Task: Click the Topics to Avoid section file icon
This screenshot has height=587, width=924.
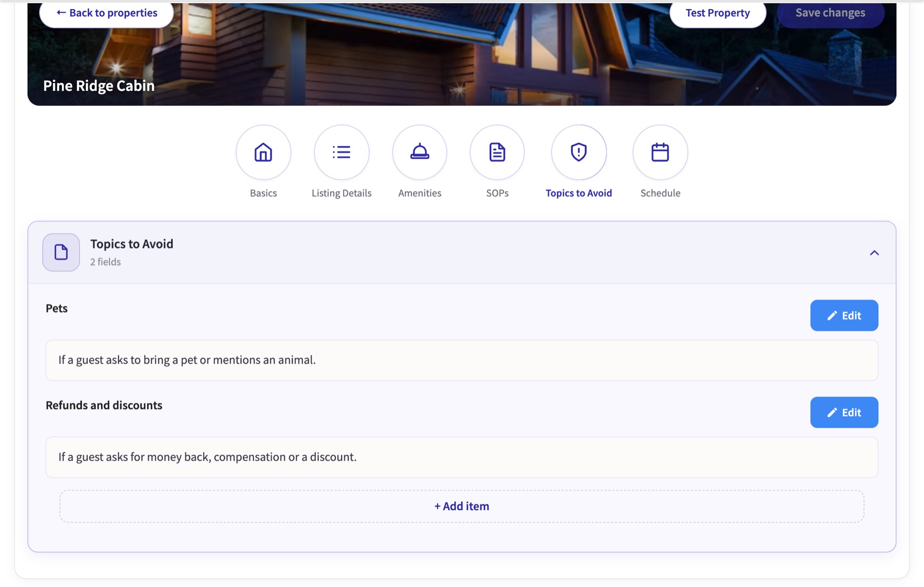Action: [x=61, y=252]
